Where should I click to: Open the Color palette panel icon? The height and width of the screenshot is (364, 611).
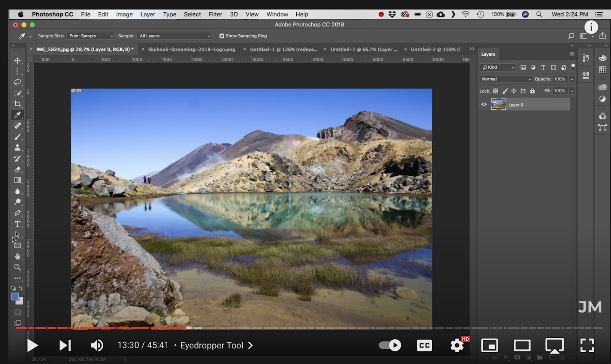point(603,58)
